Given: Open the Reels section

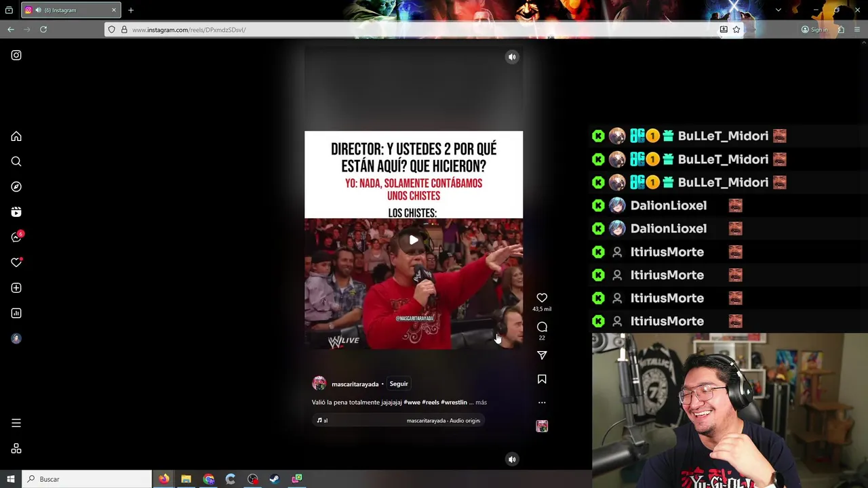Looking at the screenshot, I should 16,212.
